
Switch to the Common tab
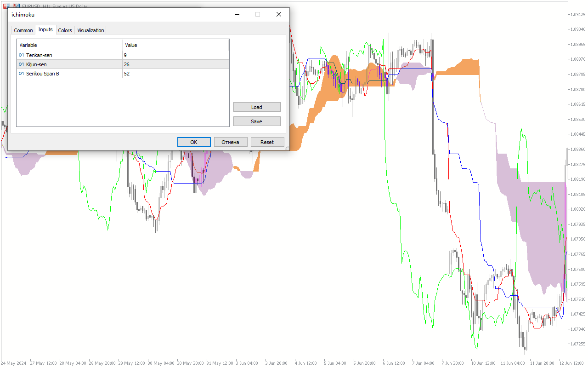(23, 30)
